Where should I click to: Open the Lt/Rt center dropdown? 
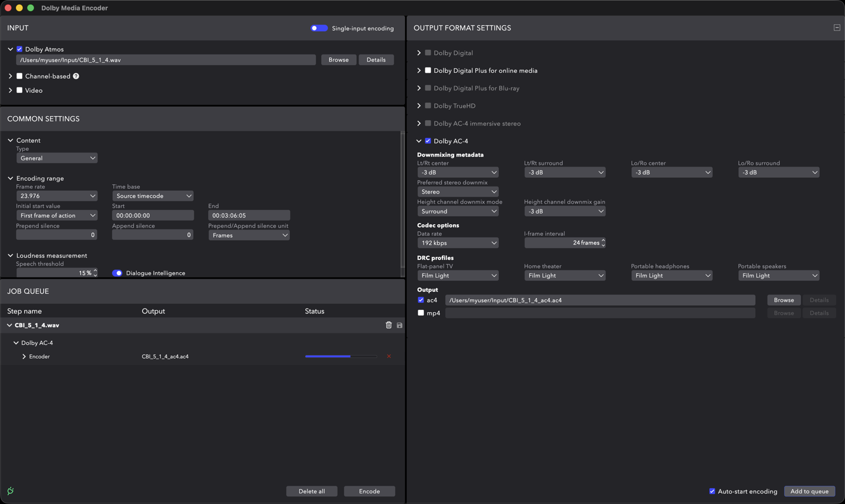pos(458,172)
